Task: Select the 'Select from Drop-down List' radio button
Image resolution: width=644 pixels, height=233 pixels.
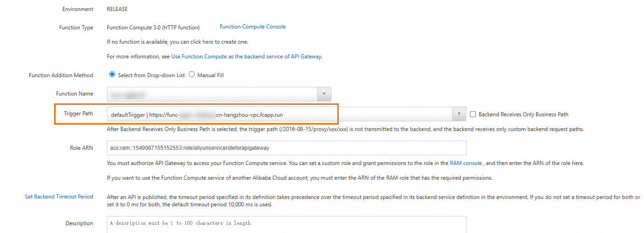Action: coord(112,75)
